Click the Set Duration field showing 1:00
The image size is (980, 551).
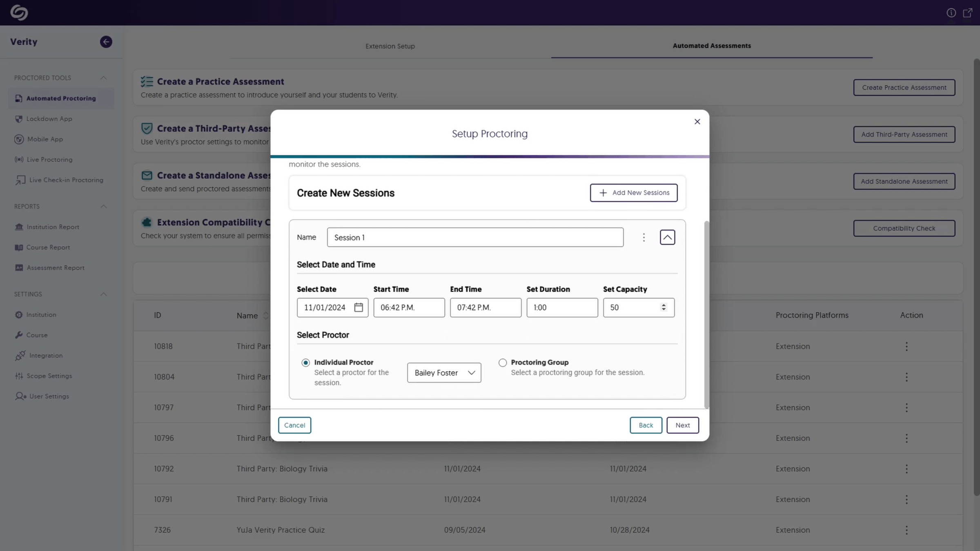click(x=562, y=307)
